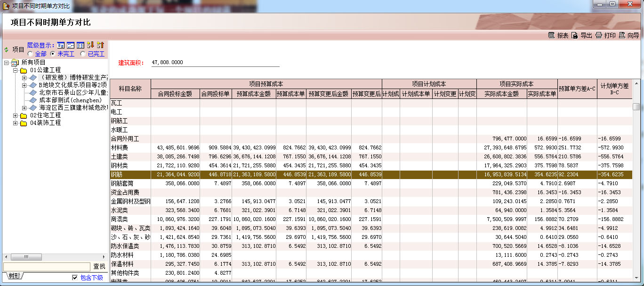Click the green refresh icon beside 项目

[6, 49]
